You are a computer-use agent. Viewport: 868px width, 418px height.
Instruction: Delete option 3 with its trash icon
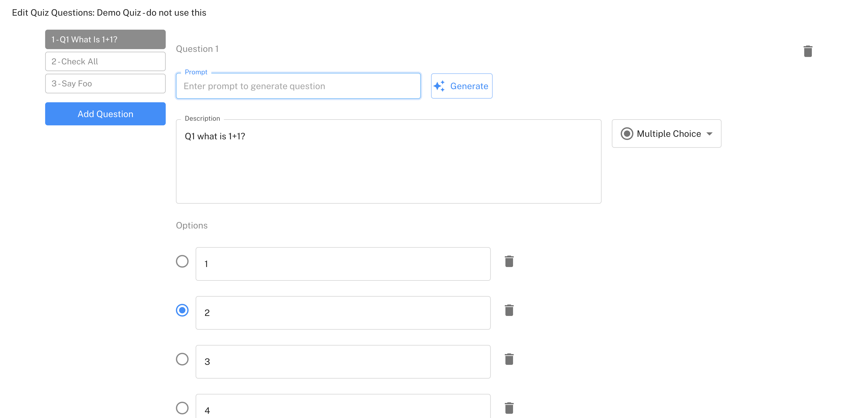click(509, 359)
